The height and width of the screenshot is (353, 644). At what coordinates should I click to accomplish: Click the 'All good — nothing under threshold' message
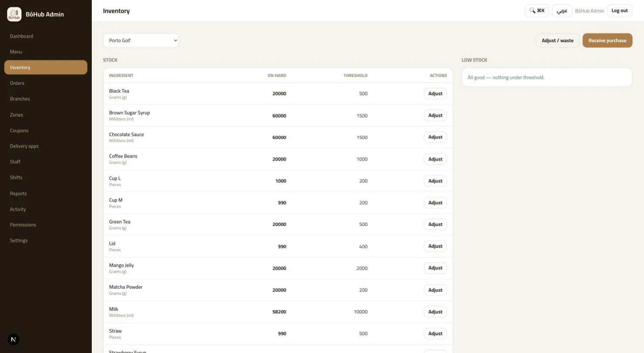pos(506,77)
